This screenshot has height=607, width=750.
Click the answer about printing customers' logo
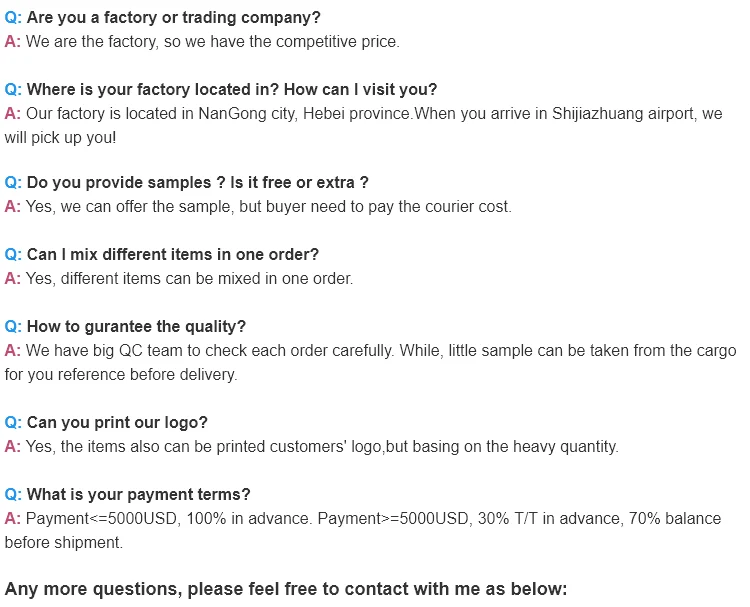tap(322, 446)
